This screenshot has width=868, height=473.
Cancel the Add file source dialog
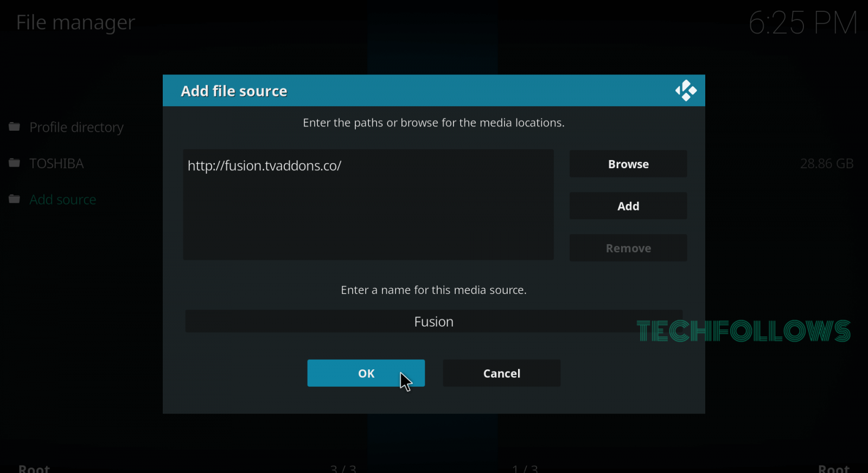pos(502,373)
